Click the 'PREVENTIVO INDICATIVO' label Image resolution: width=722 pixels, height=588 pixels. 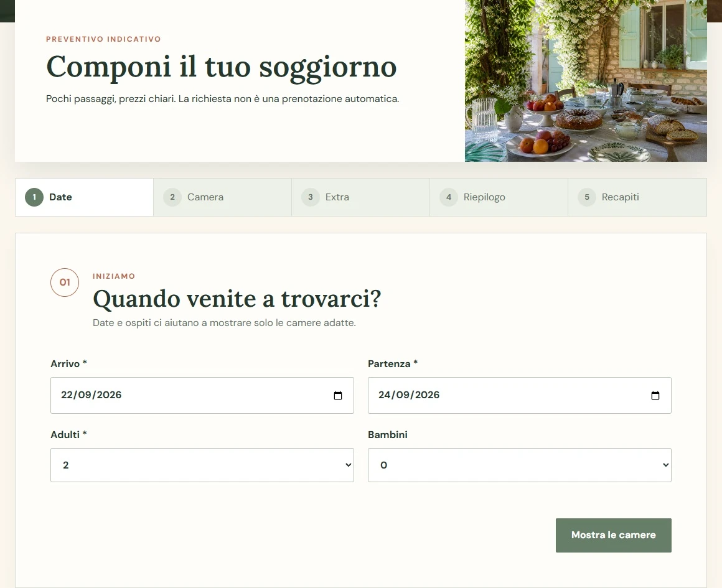tap(103, 39)
